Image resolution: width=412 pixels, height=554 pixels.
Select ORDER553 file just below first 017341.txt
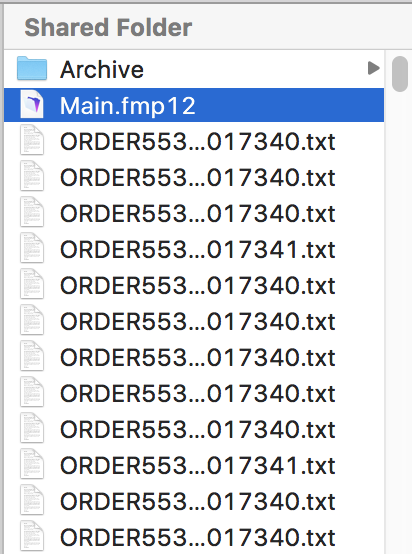tap(198, 286)
